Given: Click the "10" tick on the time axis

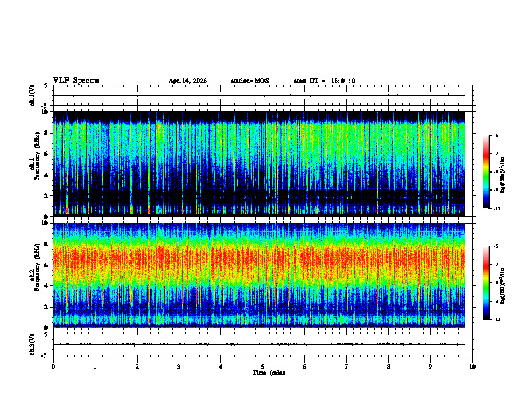Looking at the screenshot, I should pyautogui.click(x=472, y=367).
